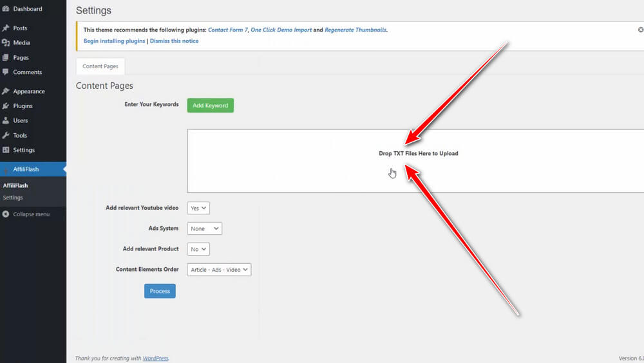Click the 'Content Pages' section heading
This screenshot has height=363, width=644.
(x=104, y=86)
